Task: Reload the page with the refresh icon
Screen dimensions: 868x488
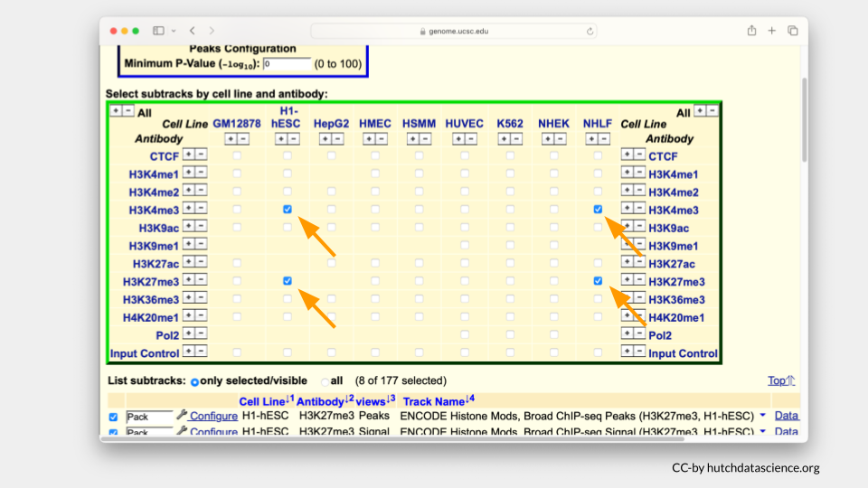Action: click(x=590, y=32)
